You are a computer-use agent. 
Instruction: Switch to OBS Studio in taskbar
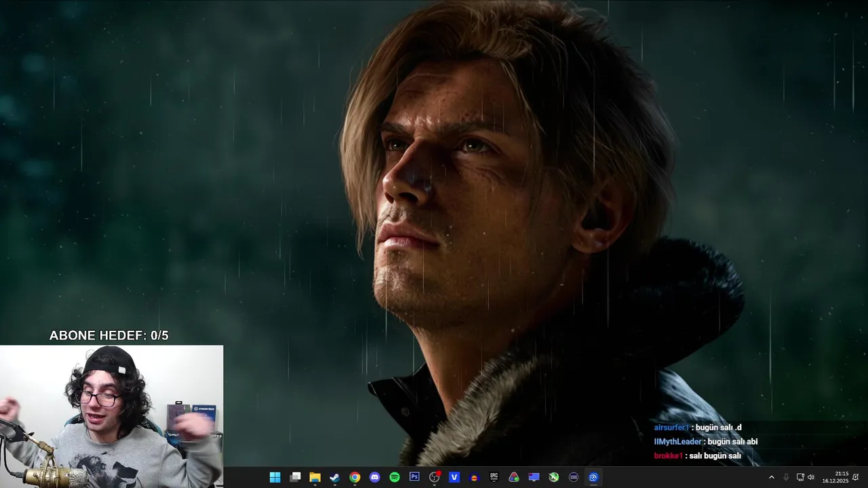coord(434,477)
